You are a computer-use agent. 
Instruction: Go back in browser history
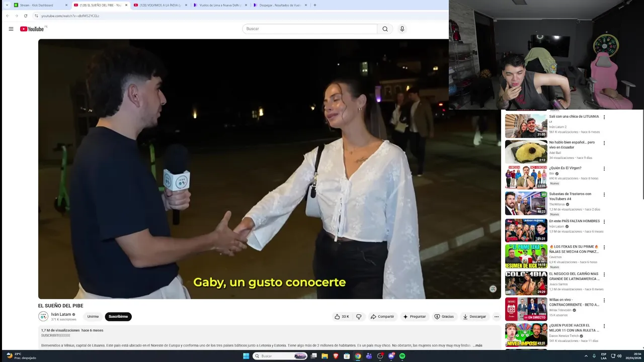(8, 16)
